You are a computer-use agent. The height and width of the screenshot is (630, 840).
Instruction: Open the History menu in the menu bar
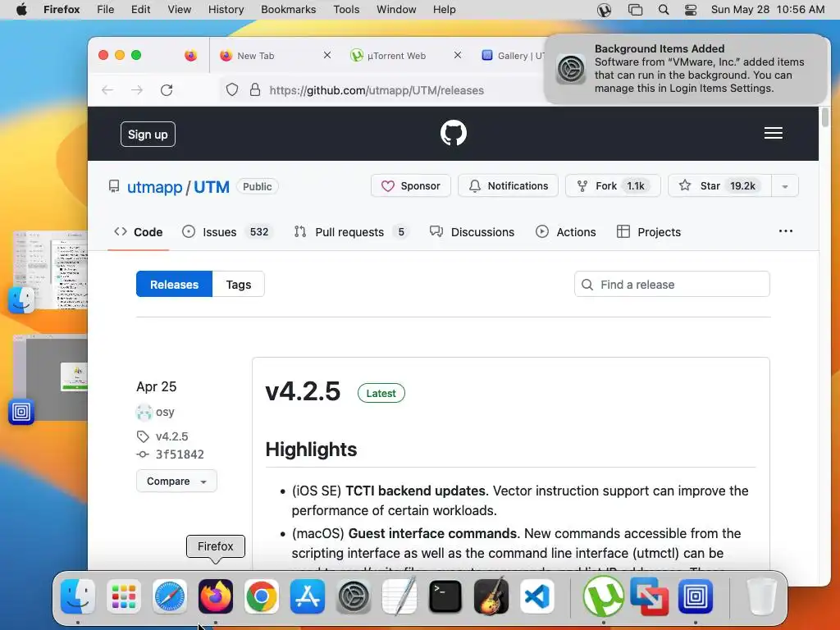(226, 10)
